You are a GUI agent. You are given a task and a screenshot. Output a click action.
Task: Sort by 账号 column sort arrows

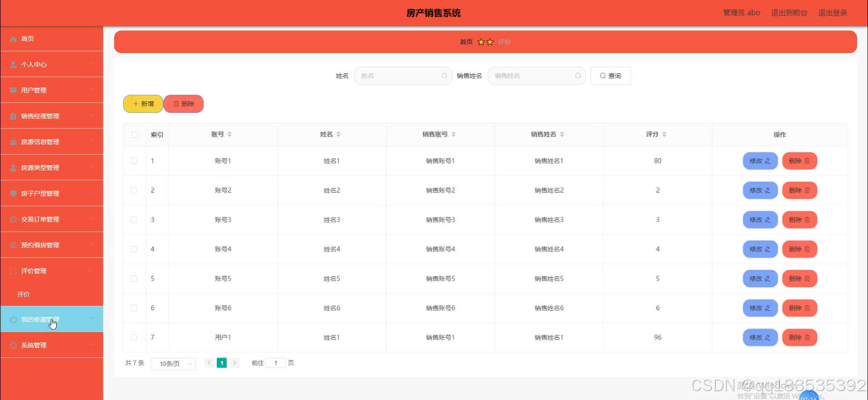coord(230,134)
